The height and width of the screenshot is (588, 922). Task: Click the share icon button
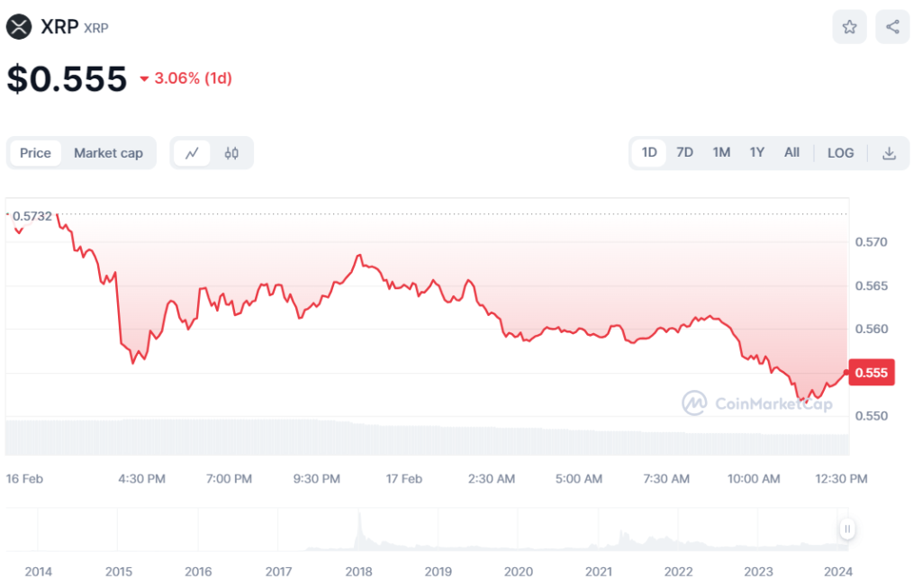(892, 27)
